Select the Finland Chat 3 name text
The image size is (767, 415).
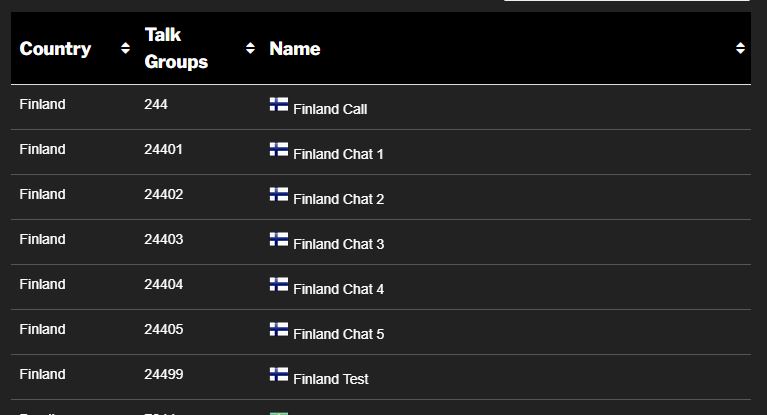pos(338,244)
